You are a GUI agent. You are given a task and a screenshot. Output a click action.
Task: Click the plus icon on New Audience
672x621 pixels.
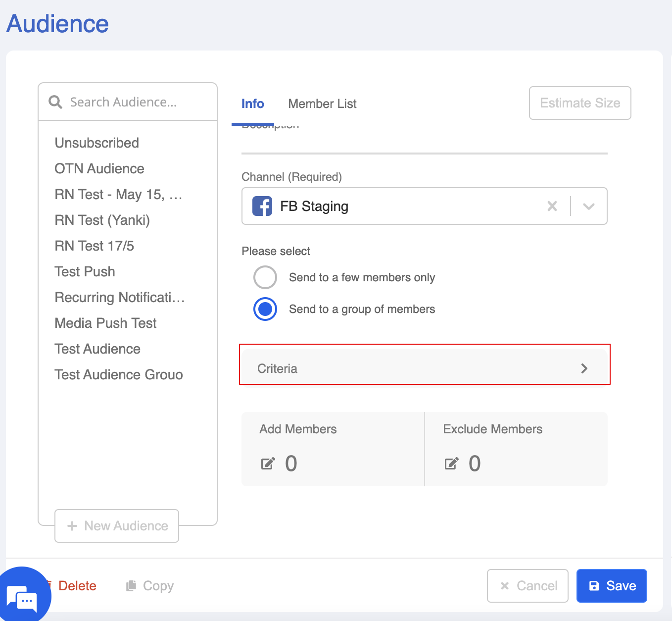pyautogui.click(x=72, y=526)
